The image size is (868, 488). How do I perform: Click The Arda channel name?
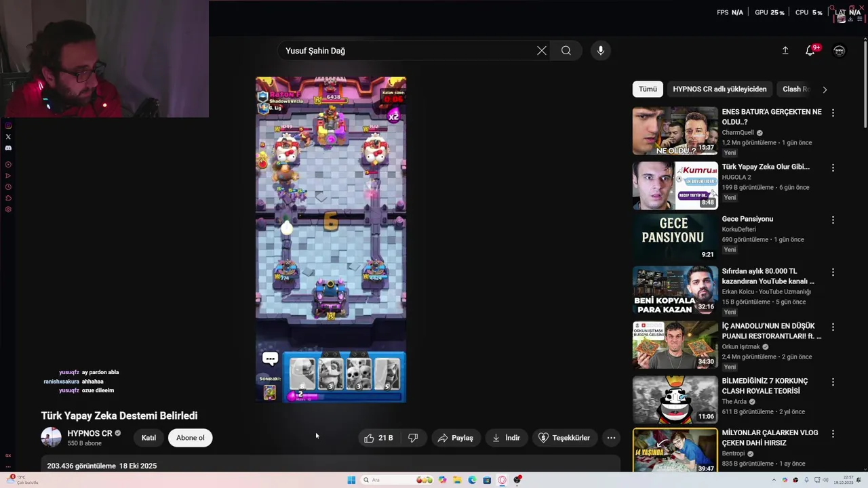pos(734,401)
